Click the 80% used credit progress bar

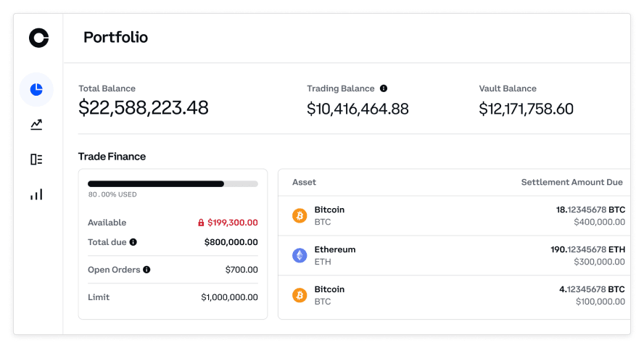point(173,184)
